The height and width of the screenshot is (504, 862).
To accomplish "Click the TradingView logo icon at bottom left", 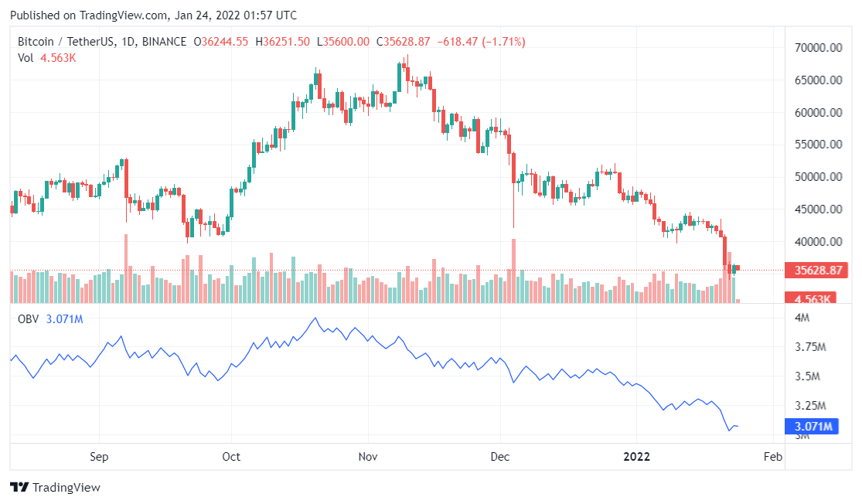I will tap(19, 488).
